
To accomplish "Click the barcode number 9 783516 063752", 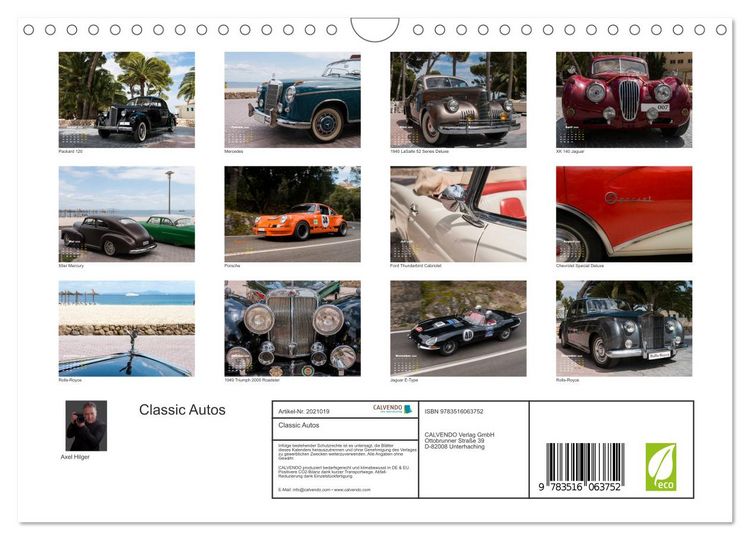I will pyautogui.click(x=580, y=487).
